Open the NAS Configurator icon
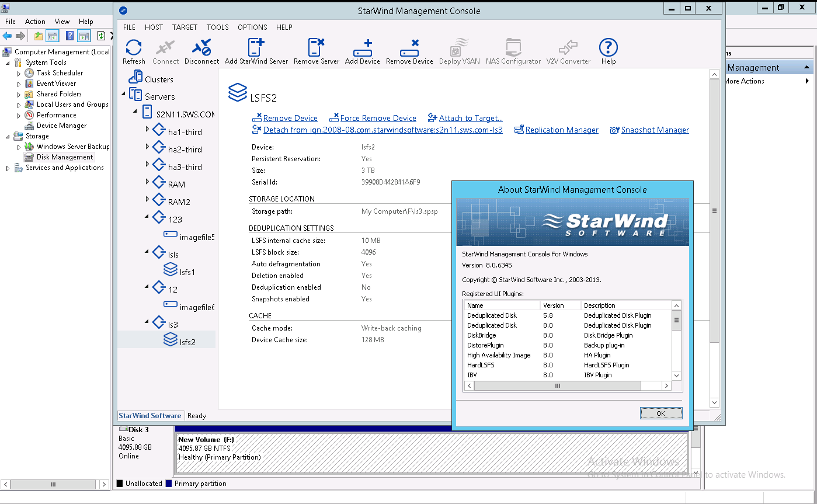The image size is (817, 504). click(513, 48)
